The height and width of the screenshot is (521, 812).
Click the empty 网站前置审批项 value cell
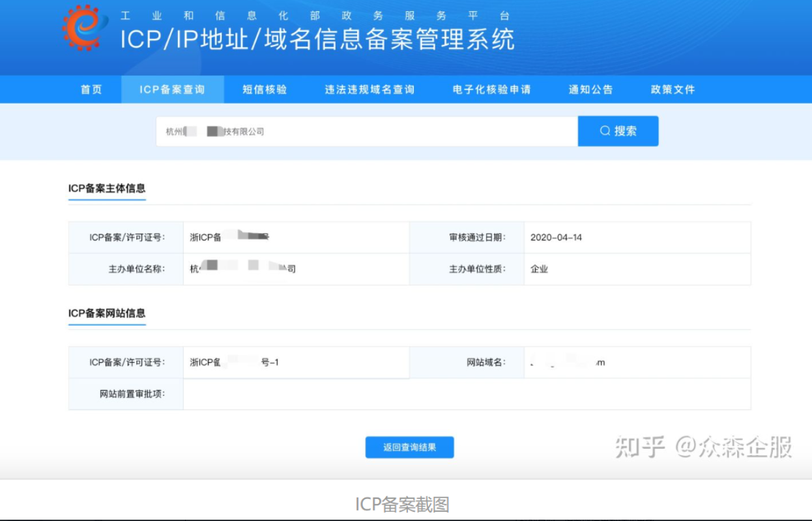point(466,394)
